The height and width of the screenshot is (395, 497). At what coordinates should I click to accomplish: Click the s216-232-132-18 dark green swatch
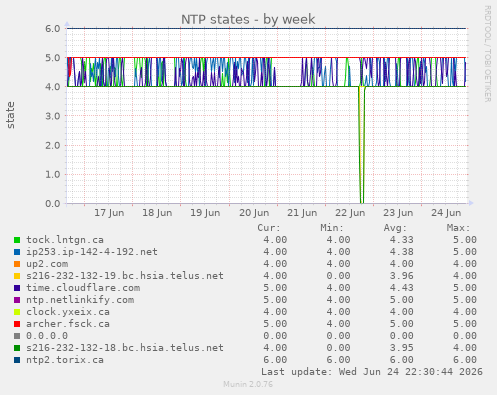17,348
